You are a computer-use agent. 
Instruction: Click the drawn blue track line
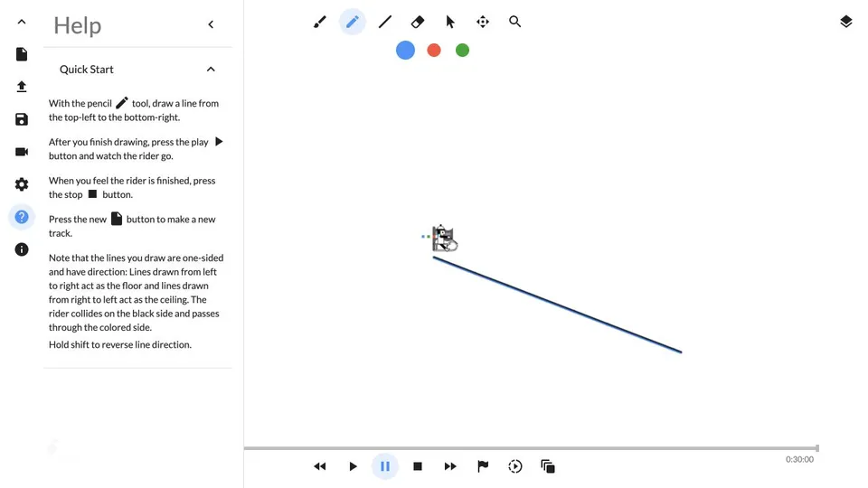click(558, 305)
